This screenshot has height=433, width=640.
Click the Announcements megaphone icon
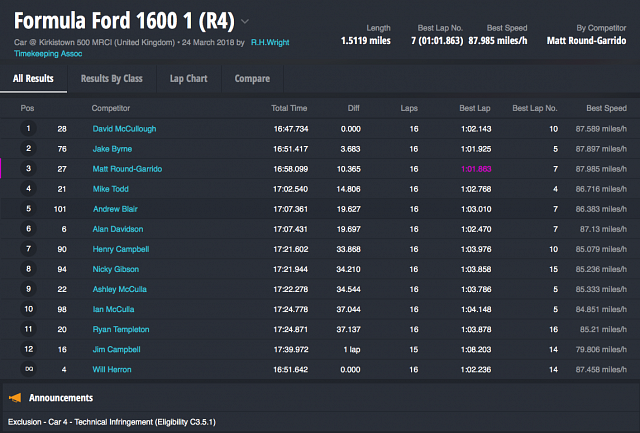coord(15,398)
